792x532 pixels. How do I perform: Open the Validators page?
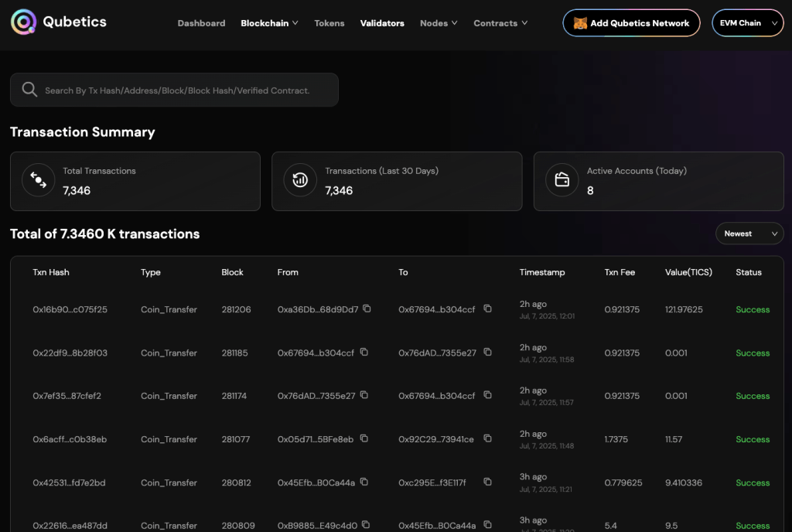click(x=382, y=23)
